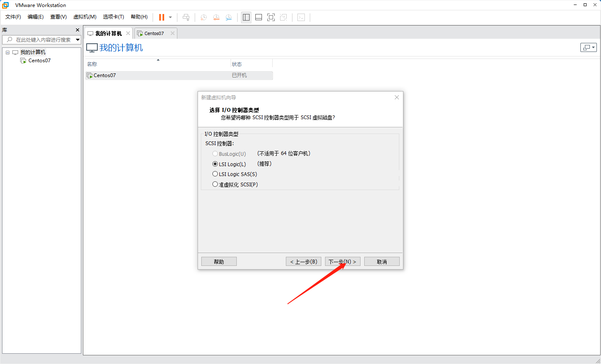Close the 库 library panel
This screenshot has height=364, width=601.
[78, 30]
